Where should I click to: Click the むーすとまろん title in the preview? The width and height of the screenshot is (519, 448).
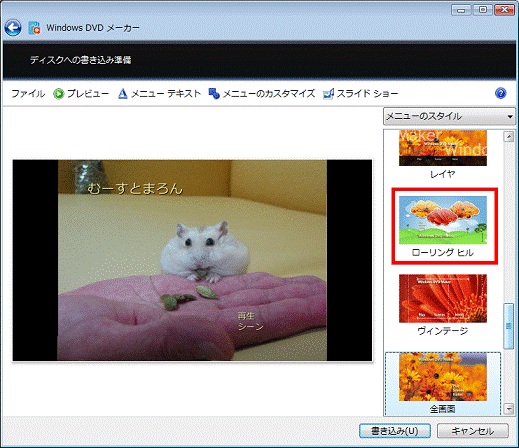[135, 189]
